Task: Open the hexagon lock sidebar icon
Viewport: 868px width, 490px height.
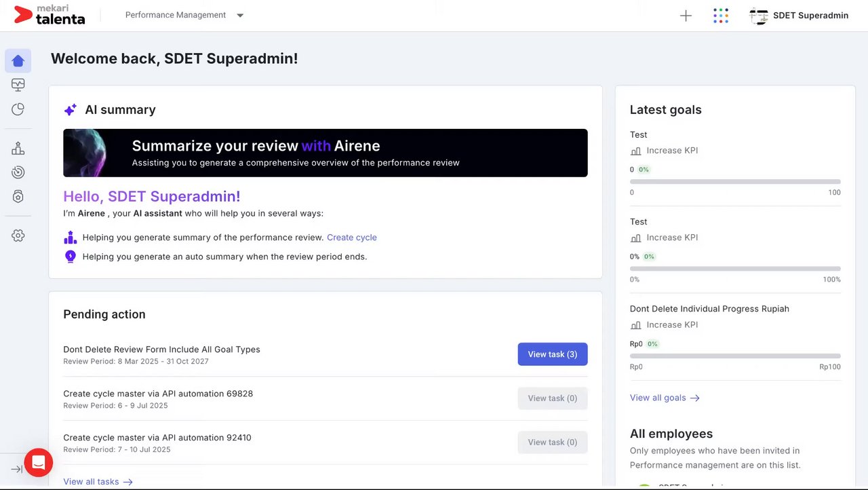Action: point(18,196)
